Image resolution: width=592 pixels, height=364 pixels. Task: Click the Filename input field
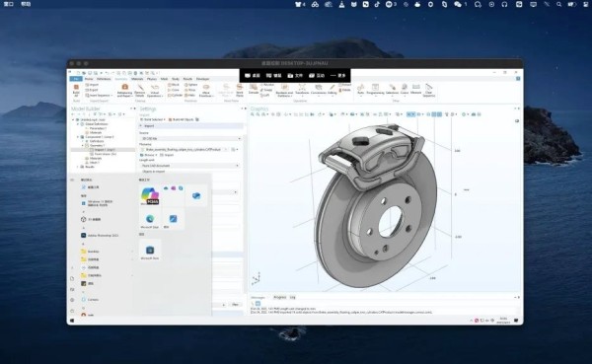point(185,150)
